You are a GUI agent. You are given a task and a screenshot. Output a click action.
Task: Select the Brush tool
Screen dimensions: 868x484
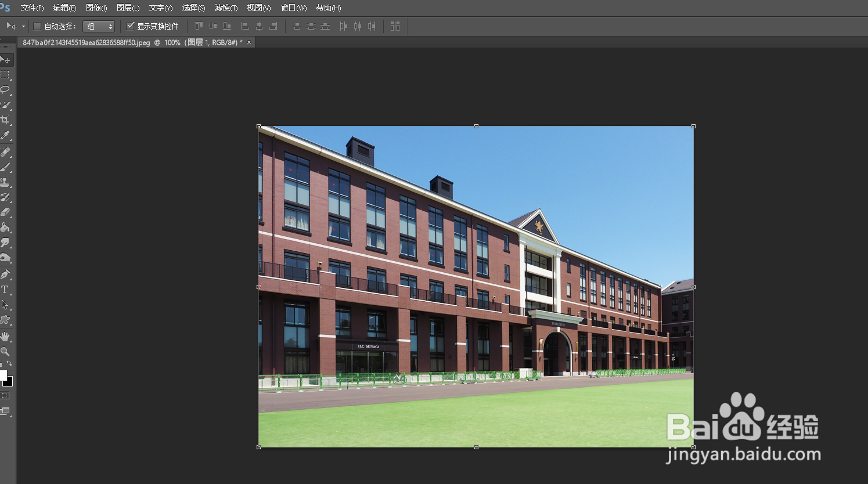tap(5, 167)
